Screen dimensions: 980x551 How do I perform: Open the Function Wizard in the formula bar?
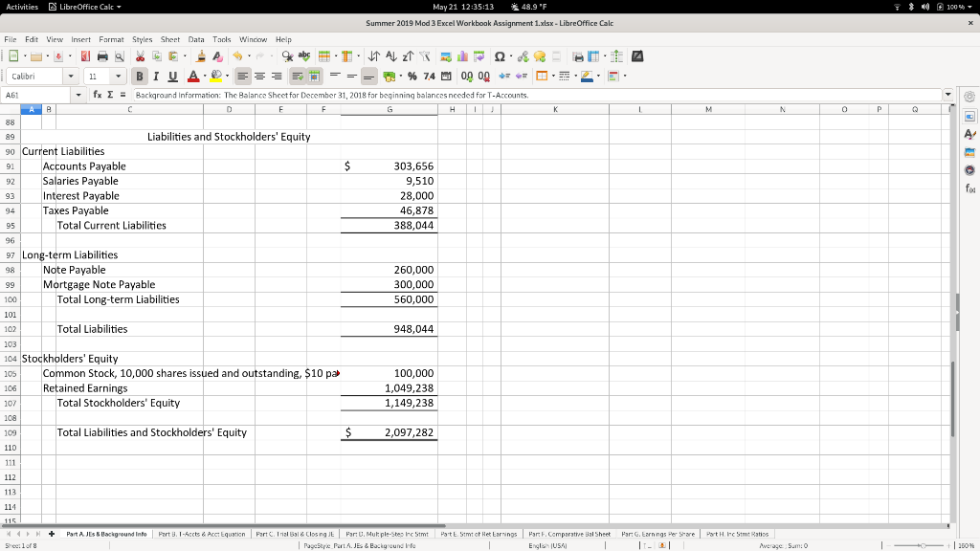click(98, 95)
